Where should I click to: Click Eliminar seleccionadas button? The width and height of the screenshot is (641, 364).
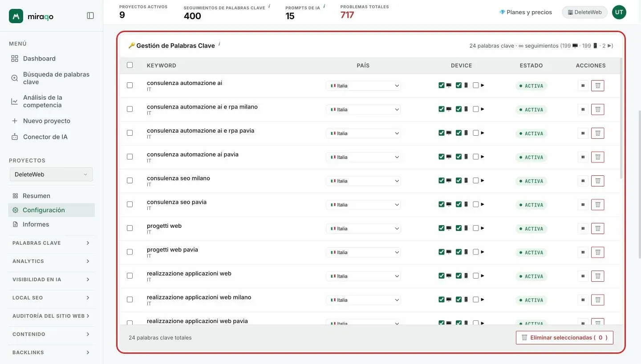click(564, 338)
